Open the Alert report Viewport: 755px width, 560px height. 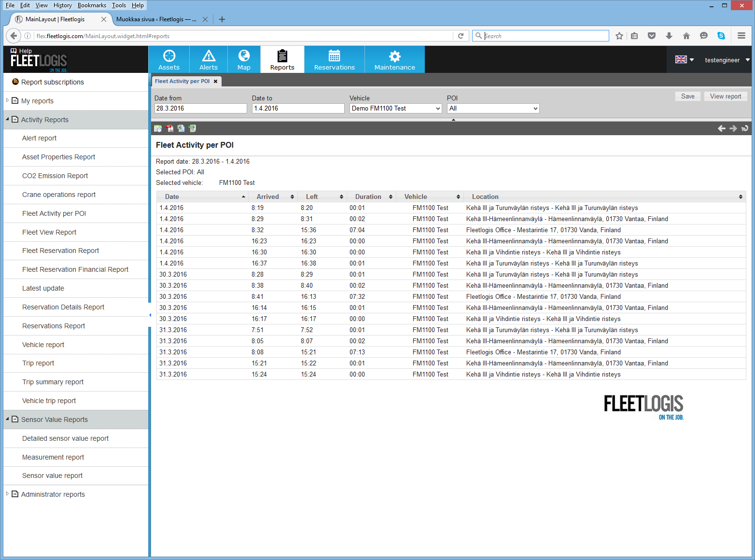39,138
